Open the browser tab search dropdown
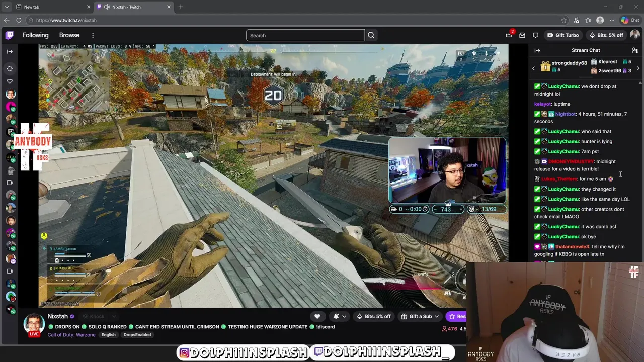The height and width of the screenshot is (362, 644). point(6,7)
